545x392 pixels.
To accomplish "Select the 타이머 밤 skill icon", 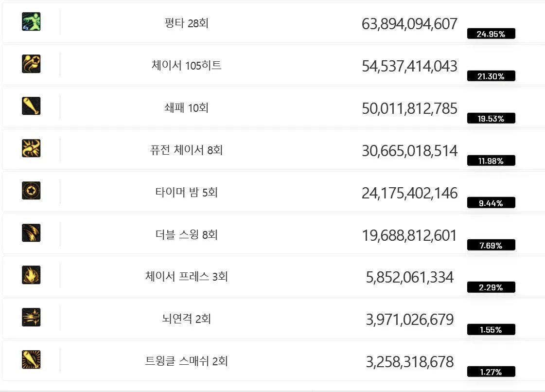I will point(31,191).
